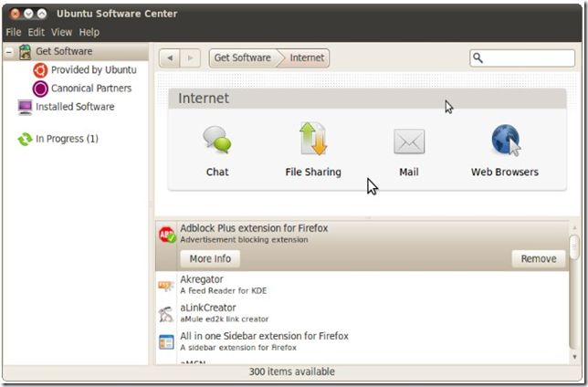Click the Chat category label
The image size is (588, 387).
(x=217, y=173)
